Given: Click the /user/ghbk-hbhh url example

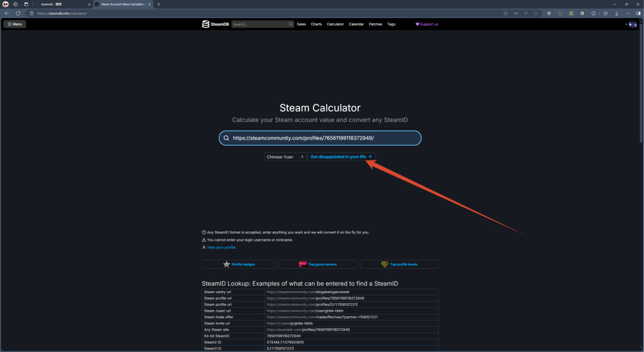Looking at the screenshot, I should (x=305, y=311).
